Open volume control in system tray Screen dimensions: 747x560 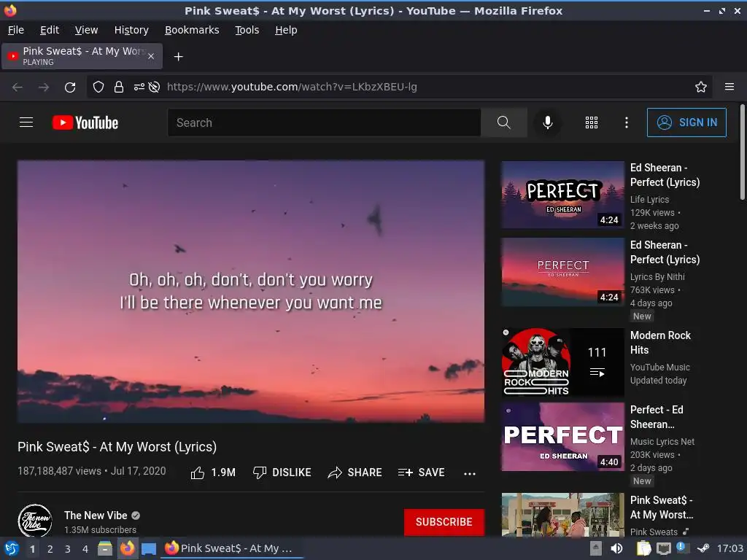click(x=616, y=548)
